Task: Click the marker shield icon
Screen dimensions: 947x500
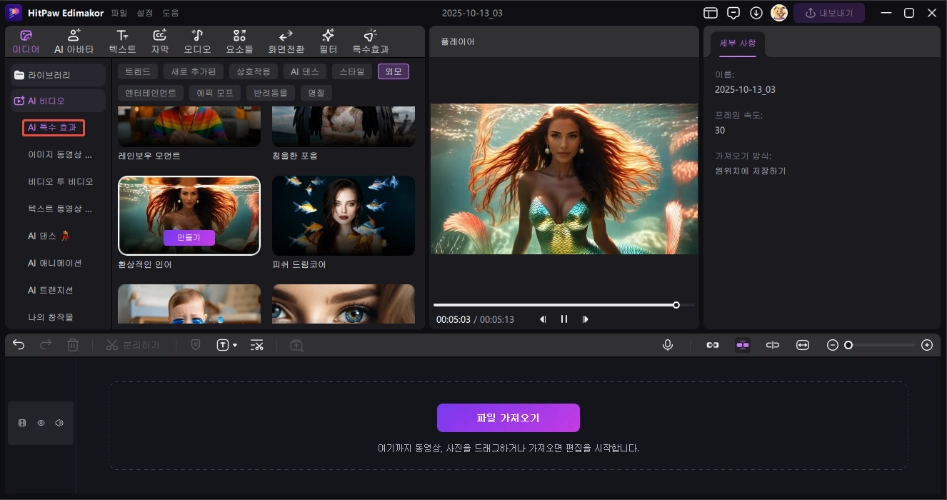Action: click(x=195, y=345)
